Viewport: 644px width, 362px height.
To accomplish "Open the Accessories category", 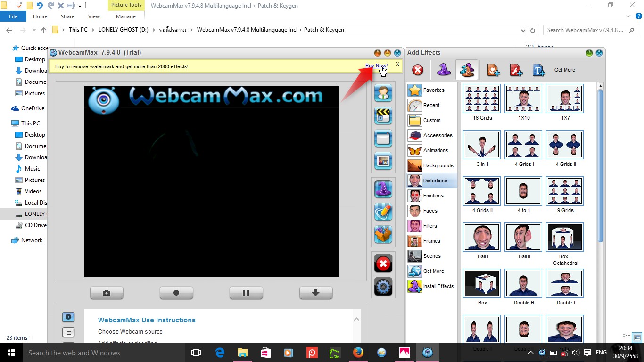I will tap(431, 135).
